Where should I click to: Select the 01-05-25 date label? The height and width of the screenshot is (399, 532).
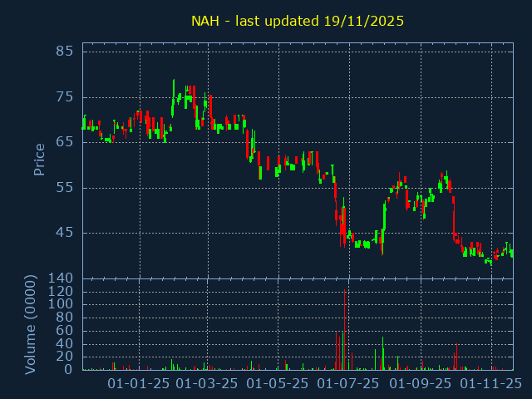[x=278, y=384]
